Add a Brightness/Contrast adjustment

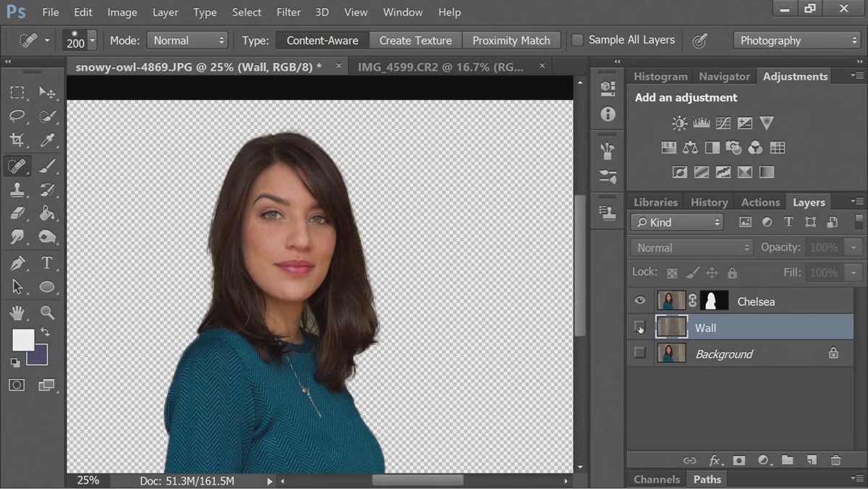pyautogui.click(x=679, y=123)
